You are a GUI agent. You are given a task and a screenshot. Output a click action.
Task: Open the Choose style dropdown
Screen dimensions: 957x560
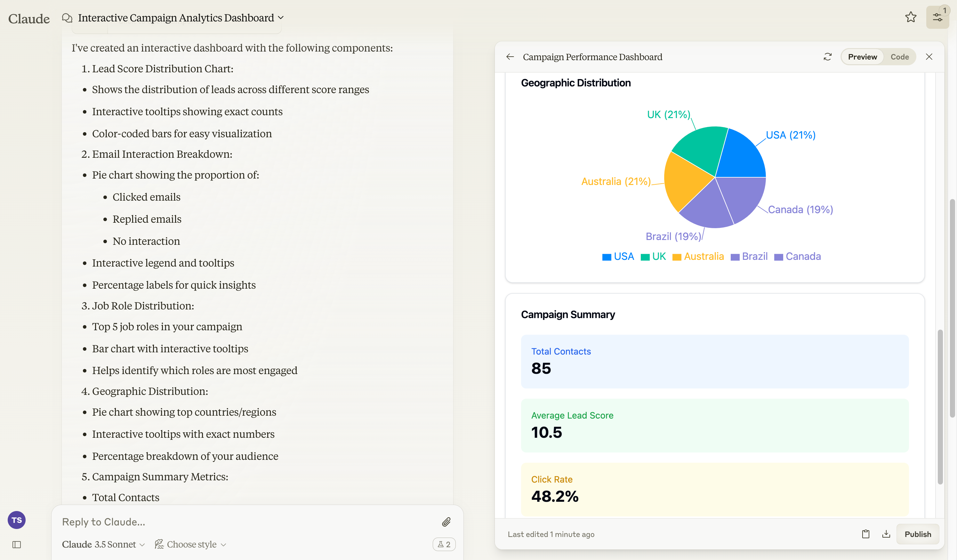coord(191,544)
